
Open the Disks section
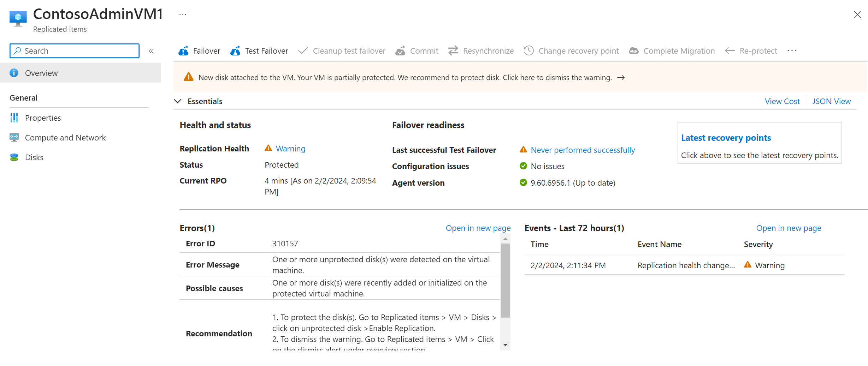34,157
